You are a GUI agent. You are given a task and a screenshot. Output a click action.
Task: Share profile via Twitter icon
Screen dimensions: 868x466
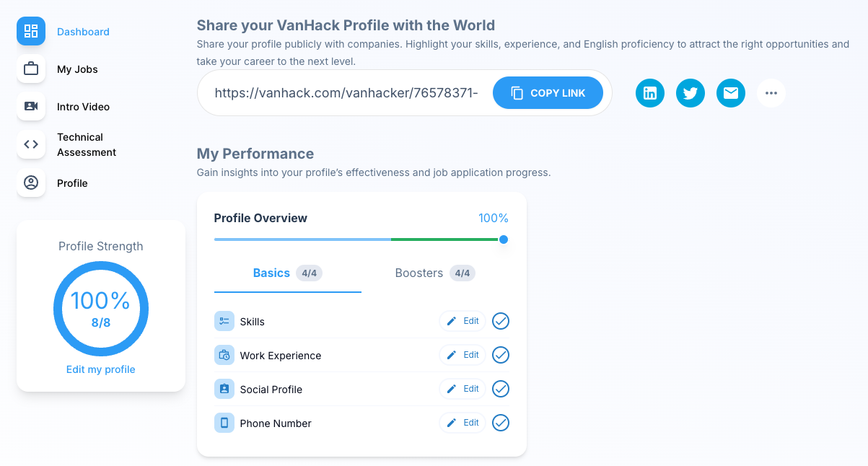691,93
